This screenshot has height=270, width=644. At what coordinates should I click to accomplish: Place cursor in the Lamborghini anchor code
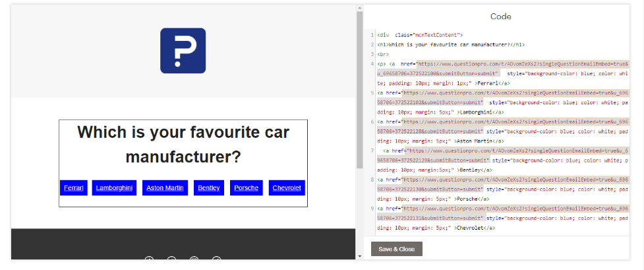[503, 102]
